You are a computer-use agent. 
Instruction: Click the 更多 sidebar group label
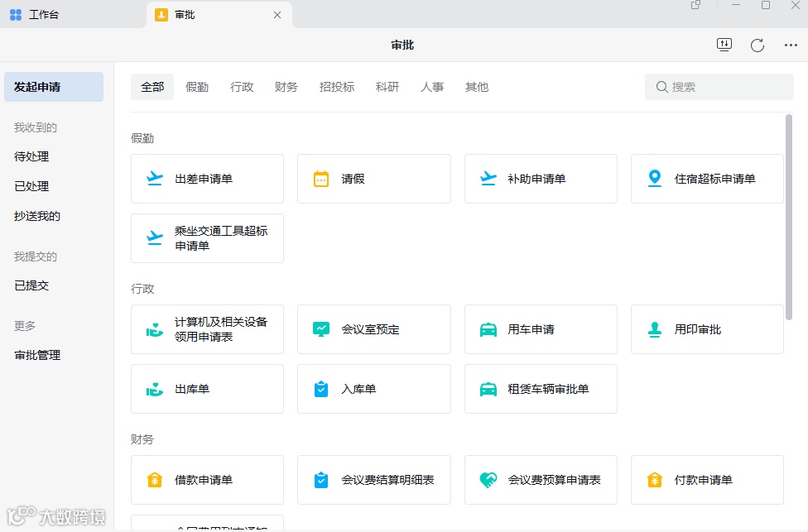(25, 326)
